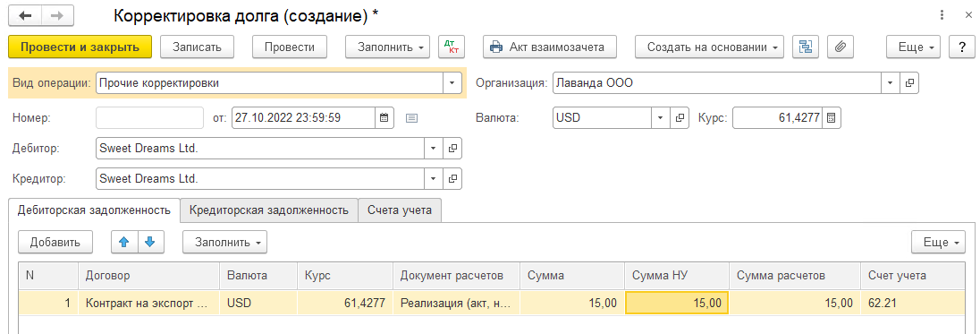The image size is (980, 334).
Task: Click Провести и закрыть
Action: [x=80, y=47]
